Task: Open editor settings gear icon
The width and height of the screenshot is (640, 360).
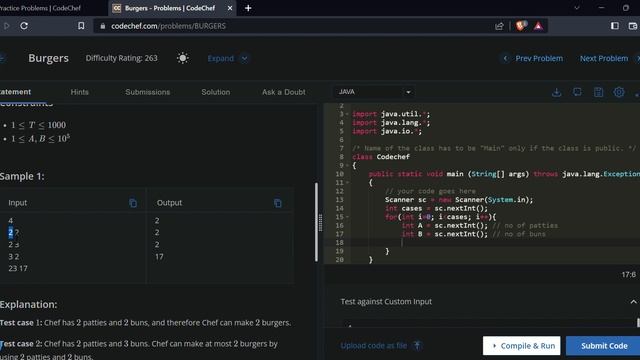Action: (619, 92)
